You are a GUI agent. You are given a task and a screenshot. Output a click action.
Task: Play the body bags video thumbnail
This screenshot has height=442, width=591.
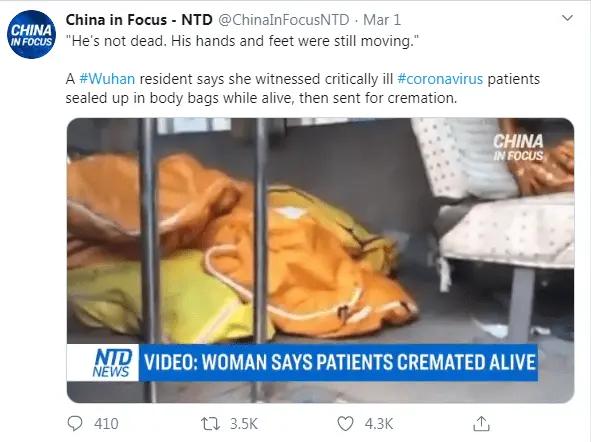pyautogui.click(x=320, y=260)
